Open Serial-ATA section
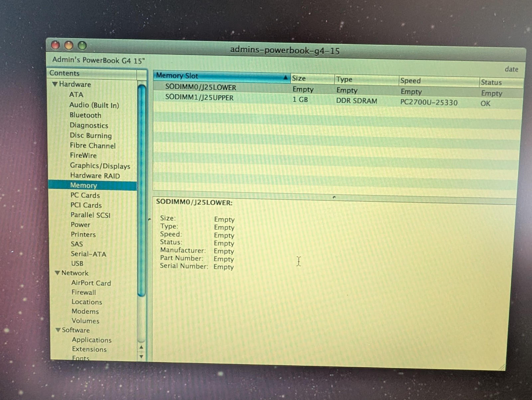Image resolution: width=532 pixels, height=400 pixels. click(x=88, y=254)
